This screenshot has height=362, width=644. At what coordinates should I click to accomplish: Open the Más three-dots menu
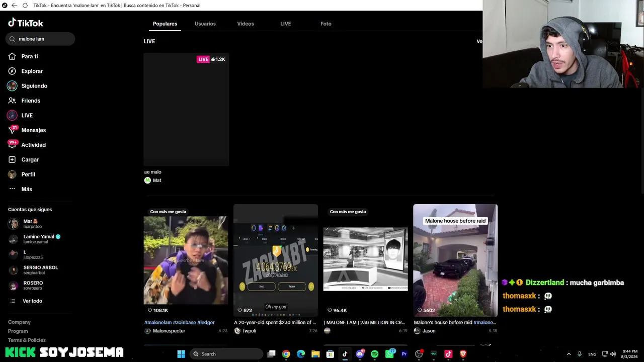click(13, 189)
